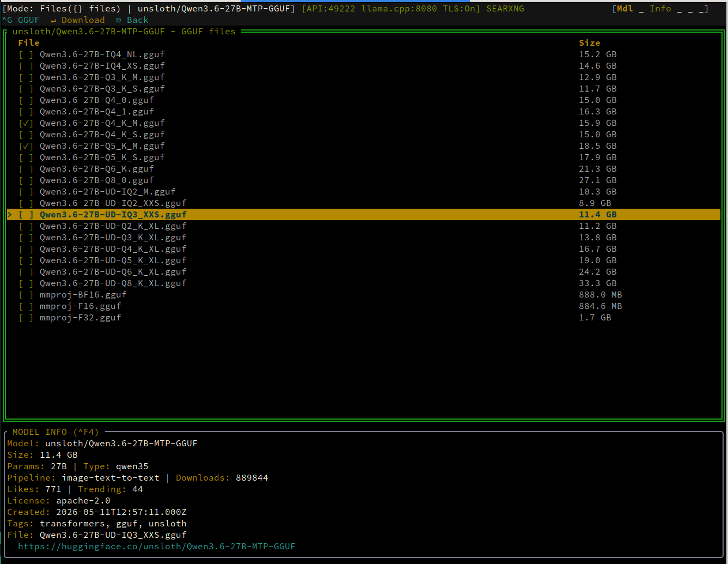Select file name Qwen3.6-27B-Q4_K_S.gguf

pyautogui.click(x=102, y=135)
